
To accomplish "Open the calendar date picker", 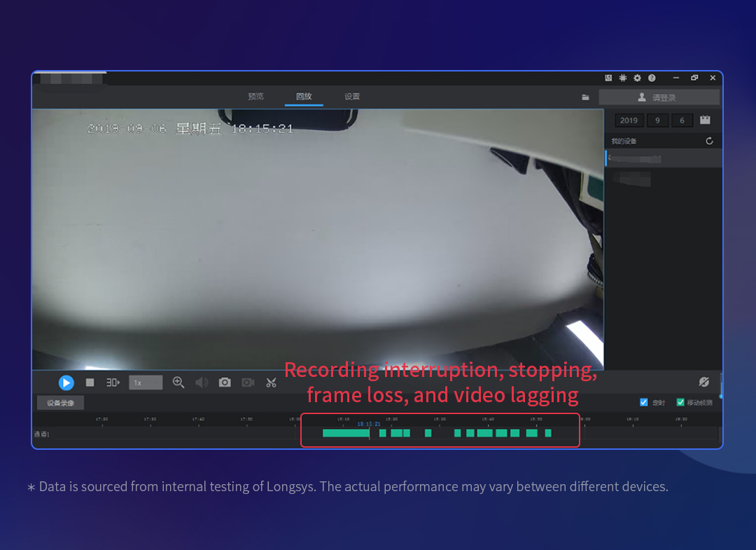I will [705, 120].
